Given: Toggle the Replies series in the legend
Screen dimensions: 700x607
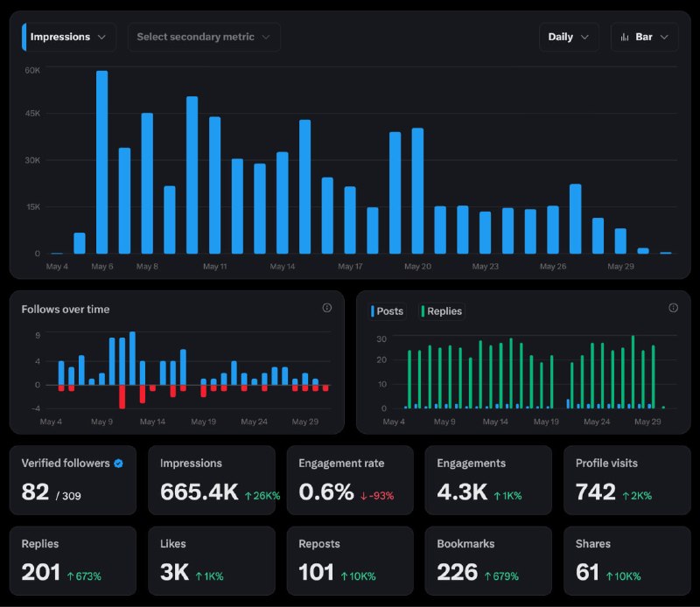Looking at the screenshot, I should click(x=442, y=311).
